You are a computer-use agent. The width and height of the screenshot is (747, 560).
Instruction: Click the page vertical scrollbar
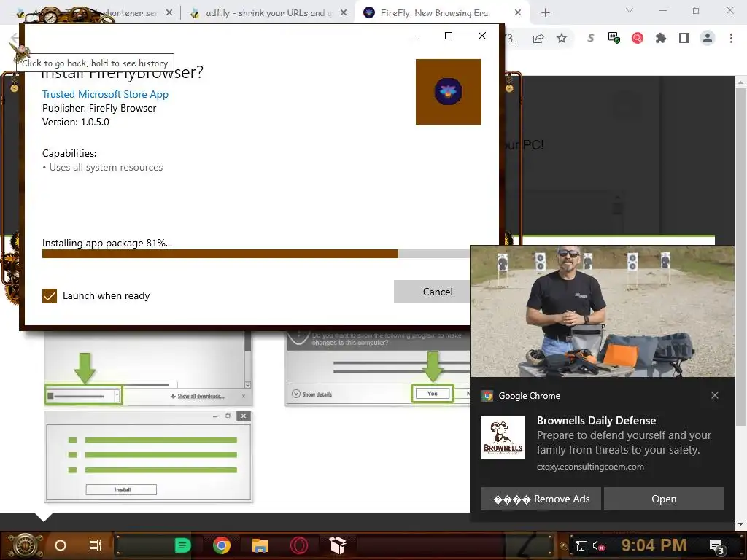click(740, 257)
